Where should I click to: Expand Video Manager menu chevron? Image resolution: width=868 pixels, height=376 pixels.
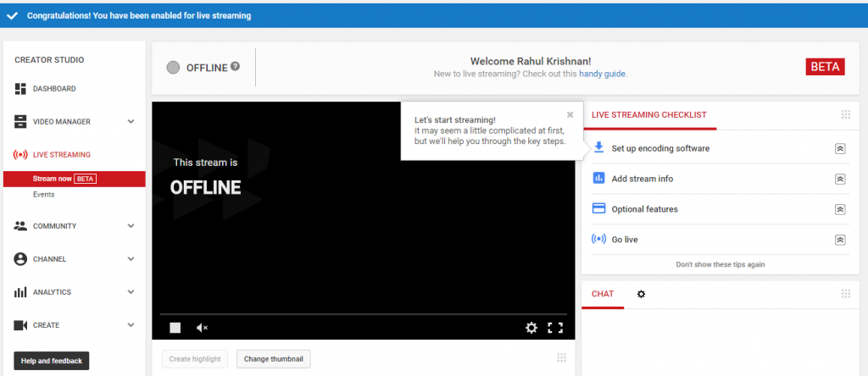(131, 122)
